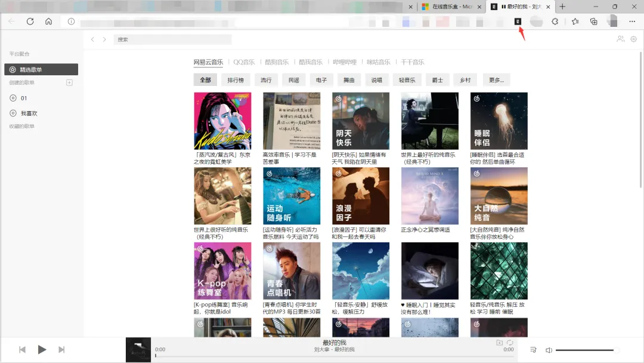Switch to 酷狗音乐 source tab
The width and height of the screenshot is (644, 363).
tap(277, 62)
